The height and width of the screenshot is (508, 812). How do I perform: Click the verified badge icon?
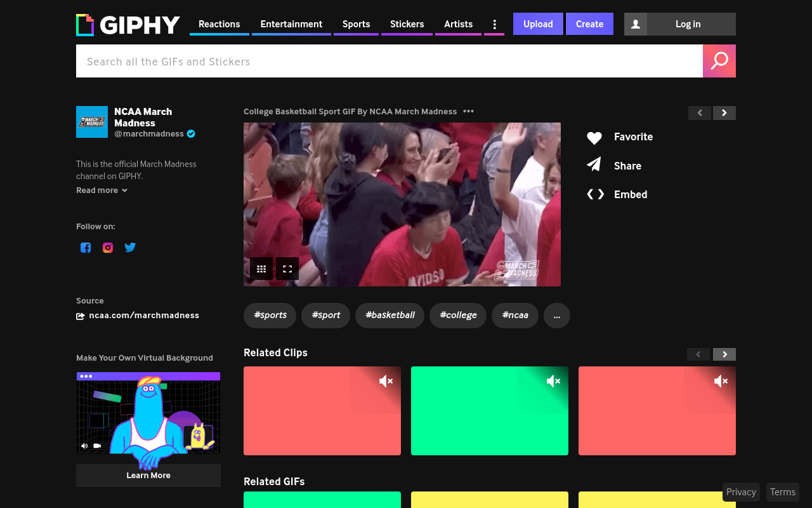coord(191,134)
